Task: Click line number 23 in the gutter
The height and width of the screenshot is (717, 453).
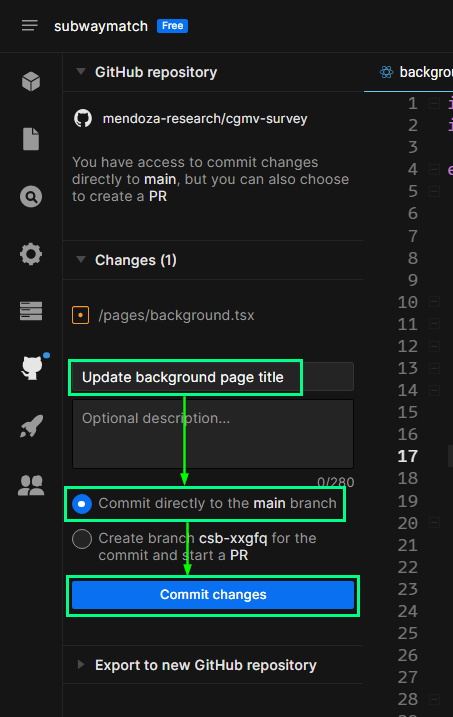Action: [408, 589]
